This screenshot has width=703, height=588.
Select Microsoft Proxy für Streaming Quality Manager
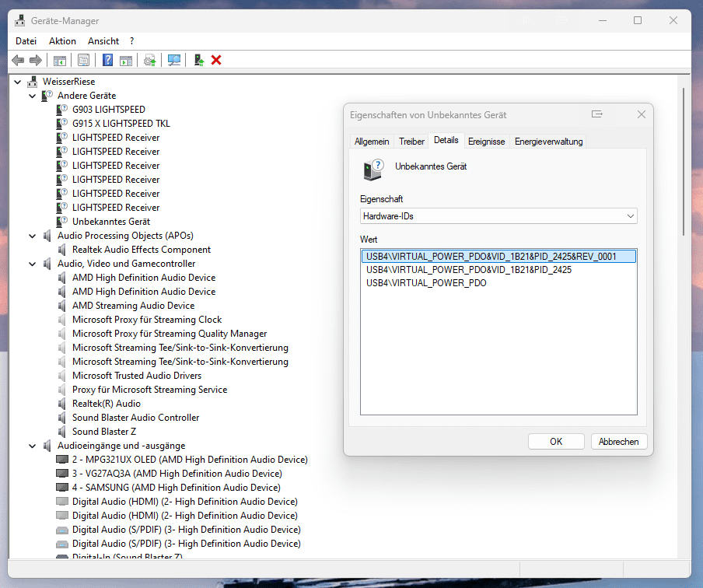(x=170, y=334)
